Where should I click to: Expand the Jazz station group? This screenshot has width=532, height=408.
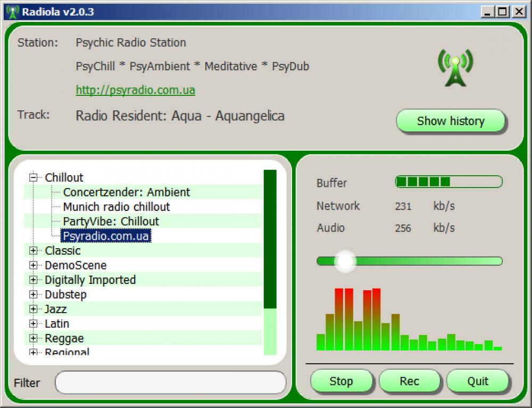coord(33,309)
